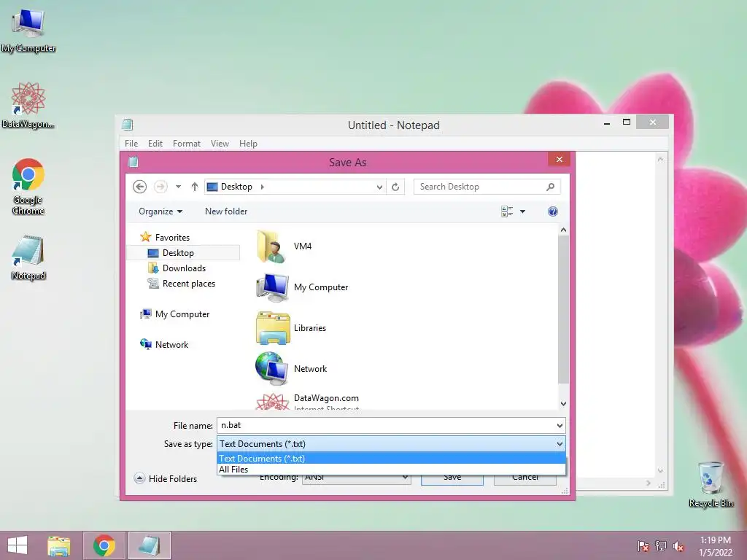Viewport: 747px width, 560px height.
Task: Select Text Documents (*.txt) option
Action: tap(391, 458)
